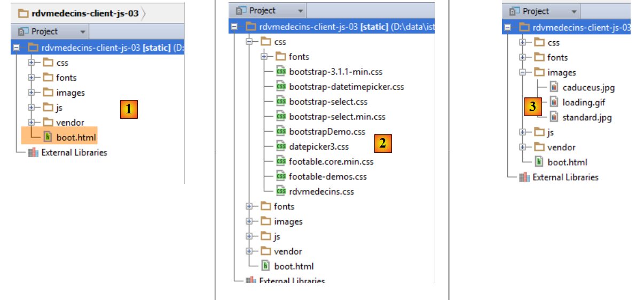Click the caduceus.jpg image file icon
This screenshot has height=300, width=644.
click(554, 88)
